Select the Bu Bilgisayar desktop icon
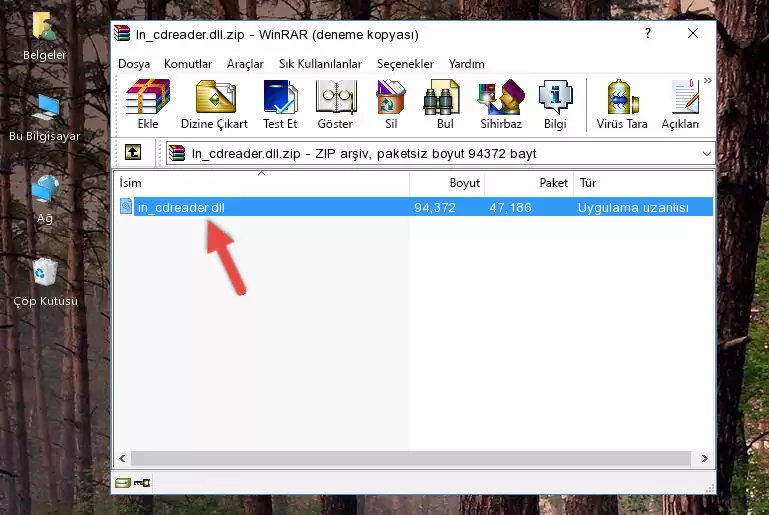This screenshot has height=515, width=769. point(45,118)
